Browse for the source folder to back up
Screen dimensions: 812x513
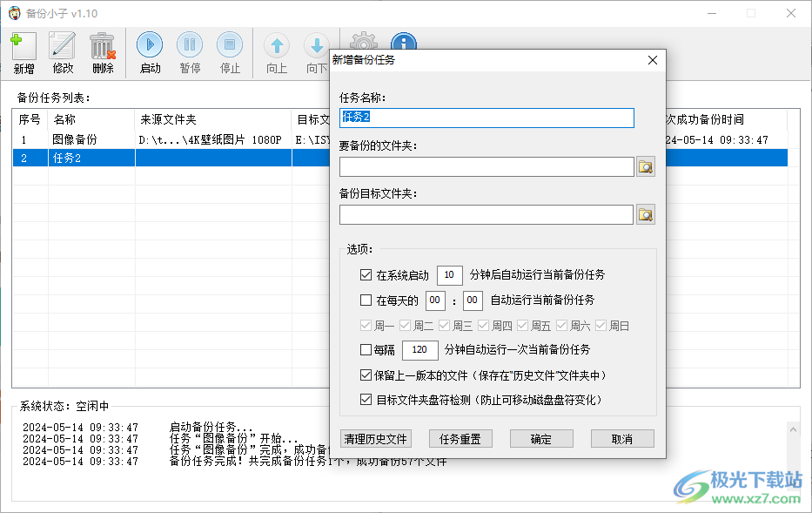click(645, 167)
